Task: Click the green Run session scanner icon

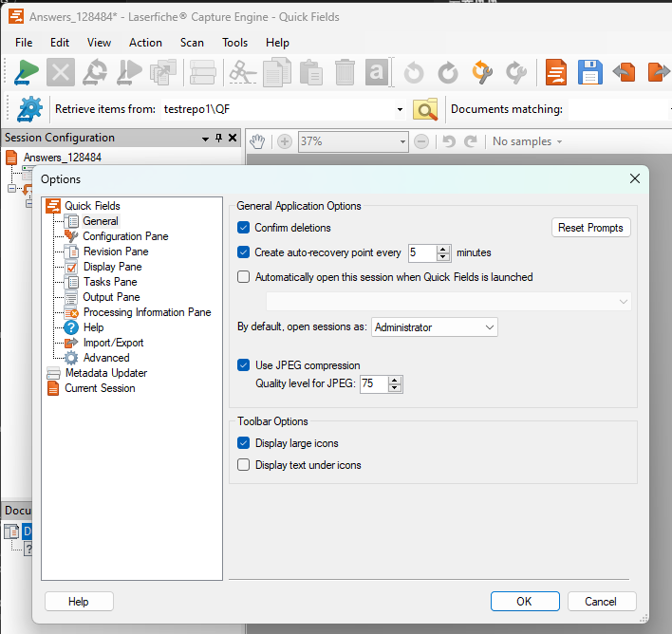Action: 27,72
